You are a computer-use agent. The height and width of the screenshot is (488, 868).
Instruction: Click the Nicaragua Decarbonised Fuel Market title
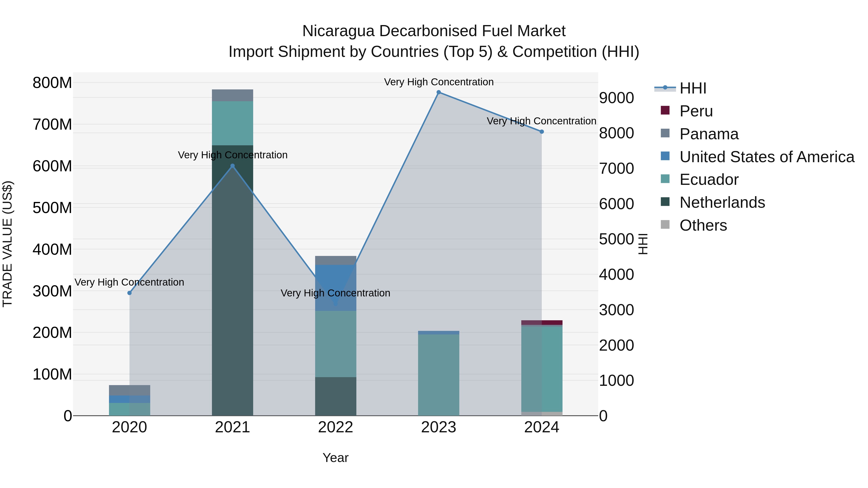434,31
